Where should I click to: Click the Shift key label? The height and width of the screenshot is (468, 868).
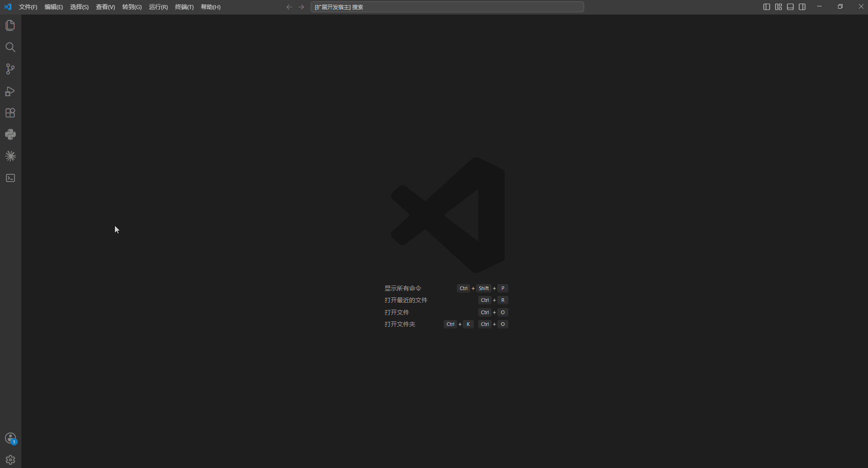click(484, 288)
